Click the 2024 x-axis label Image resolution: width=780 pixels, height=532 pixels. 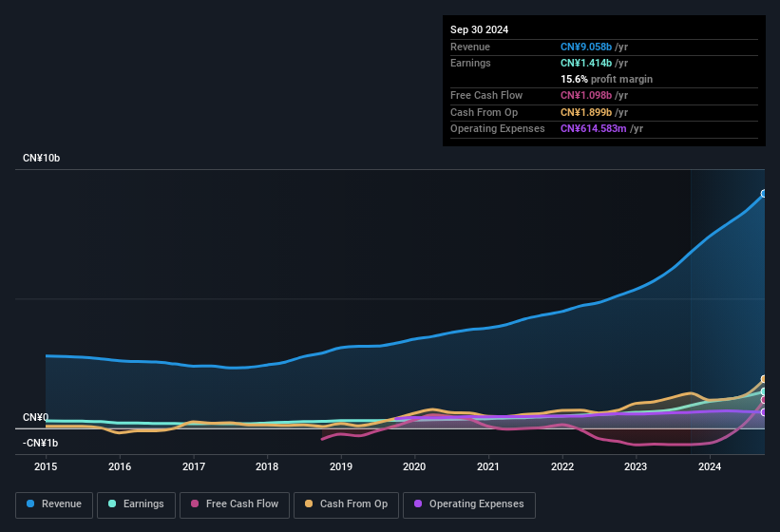point(710,466)
